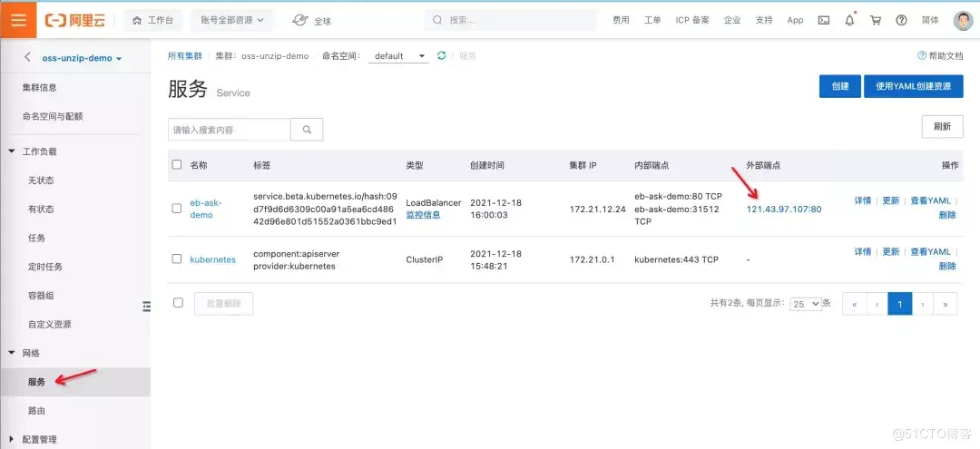This screenshot has height=449, width=980.
Task: Switch language with 简体
Action: 930,20
